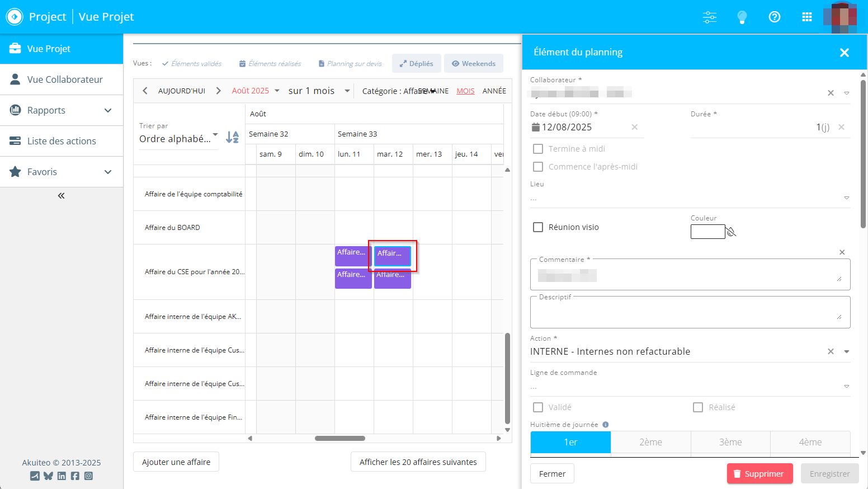868x489 pixels.
Task: Open the apps grid icon
Action: (806, 17)
